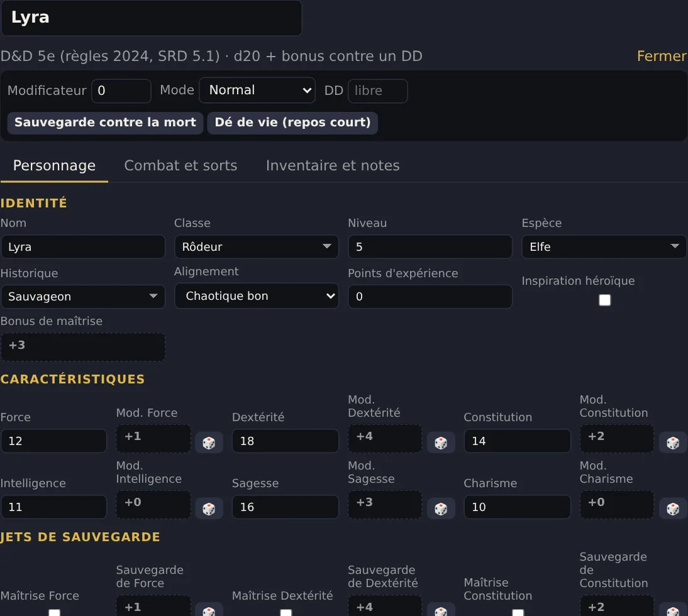688x616 pixels.
Task: Click the Force score field
Action: pyautogui.click(x=53, y=441)
